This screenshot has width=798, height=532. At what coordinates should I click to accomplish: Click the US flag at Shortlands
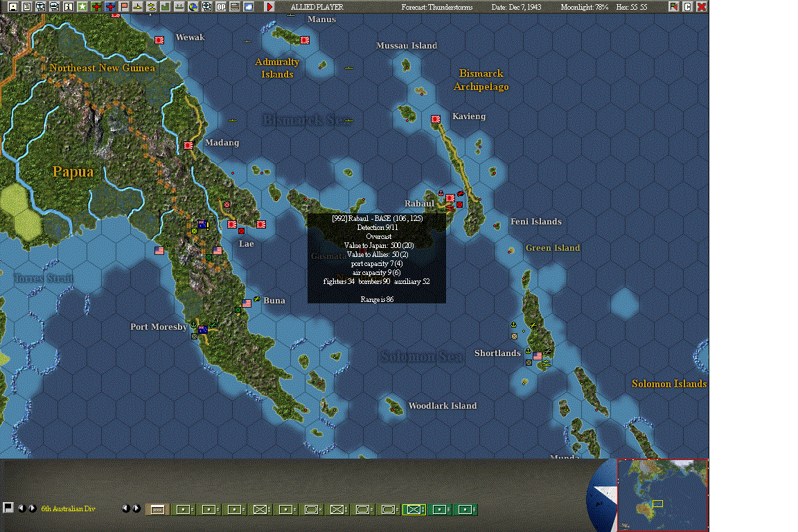coord(538,356)
